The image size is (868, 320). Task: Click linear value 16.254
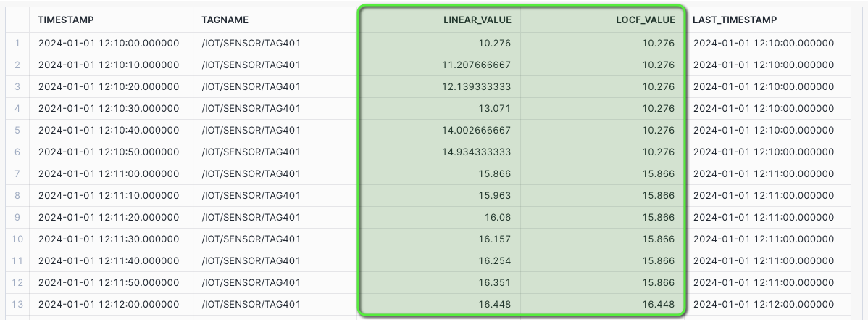point(494,260)
